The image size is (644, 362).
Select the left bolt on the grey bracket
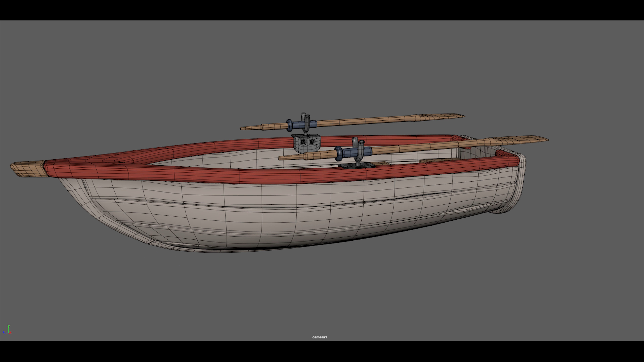(303, 142)
